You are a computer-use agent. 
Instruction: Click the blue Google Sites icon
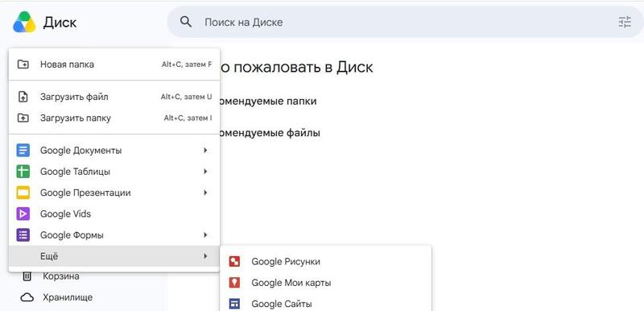tap(234, 304)
